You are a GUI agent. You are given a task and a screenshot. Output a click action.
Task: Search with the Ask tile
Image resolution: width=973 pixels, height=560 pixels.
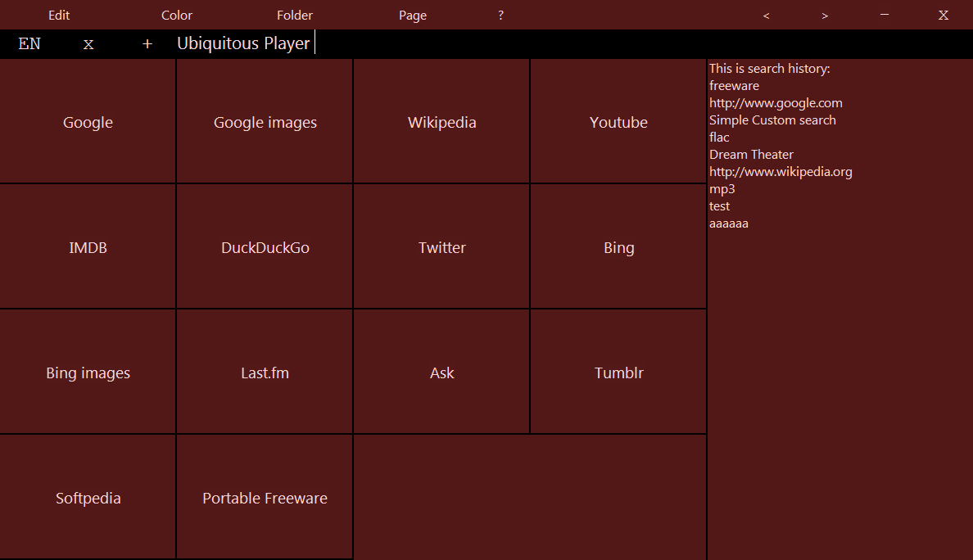(441, 372)
